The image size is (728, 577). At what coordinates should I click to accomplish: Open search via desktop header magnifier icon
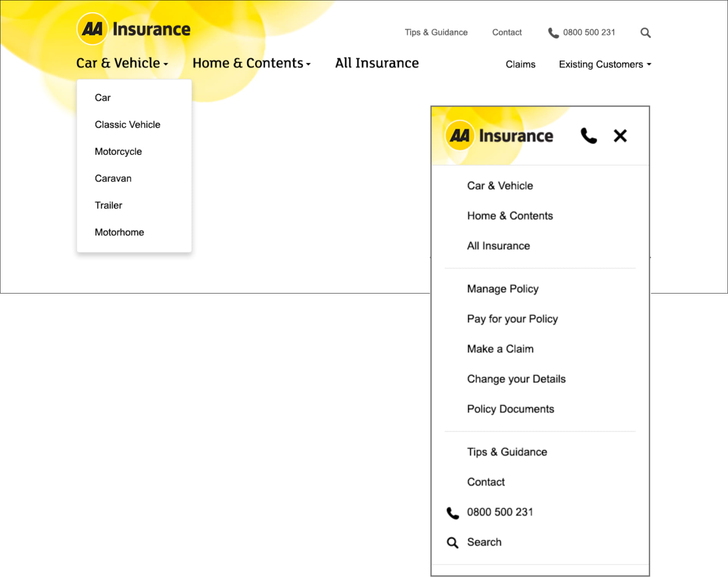pos(646,33)
